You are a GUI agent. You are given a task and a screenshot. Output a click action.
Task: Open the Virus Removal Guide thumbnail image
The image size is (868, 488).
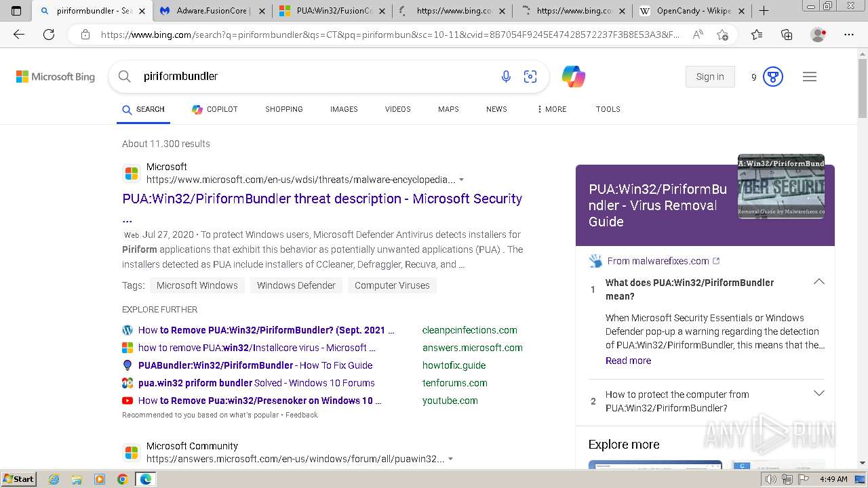tap(781, 186)
